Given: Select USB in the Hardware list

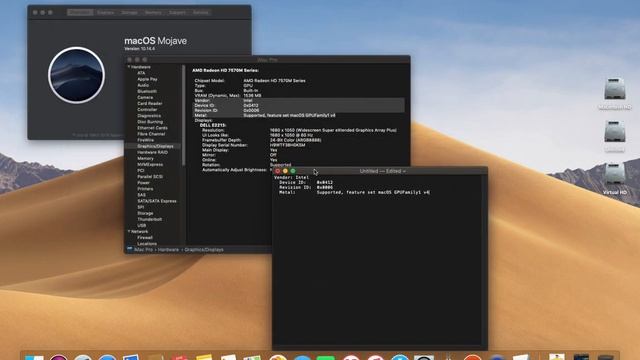Looking at the screenshot, I should pyautogui.click(x=142, y=225).
